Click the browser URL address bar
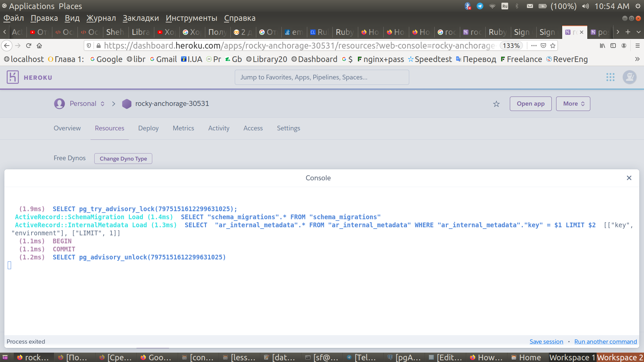 pos(299,46)
